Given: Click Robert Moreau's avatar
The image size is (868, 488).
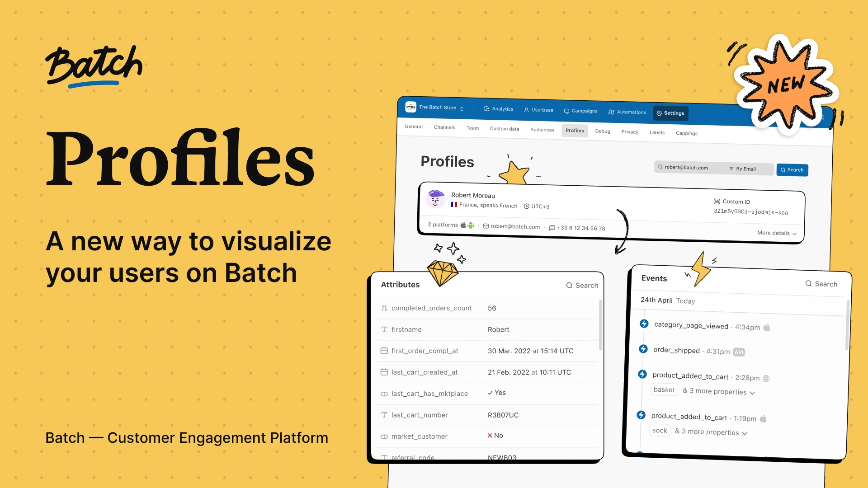Looking at the screenshot, I should click(x=435, y=198).
